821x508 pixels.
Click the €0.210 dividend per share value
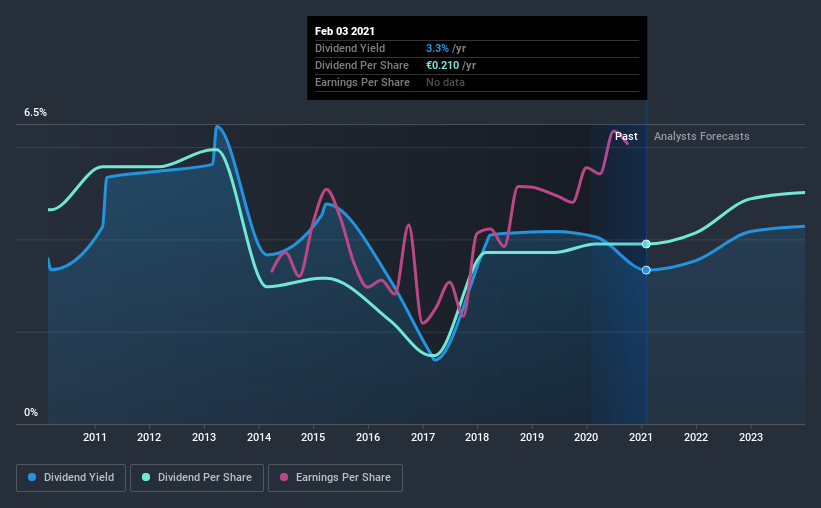click(x=442, y=65)
